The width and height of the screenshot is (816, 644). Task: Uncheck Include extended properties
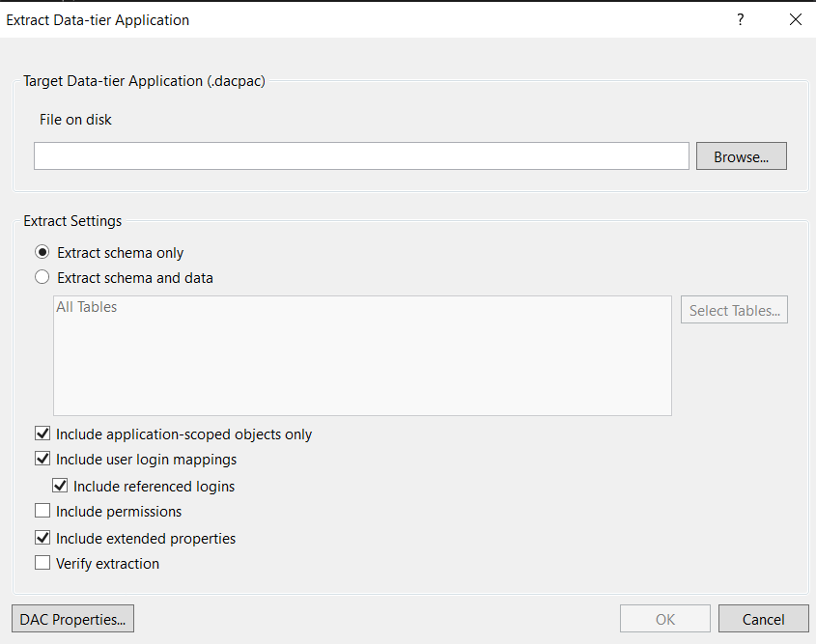(42, 538)
